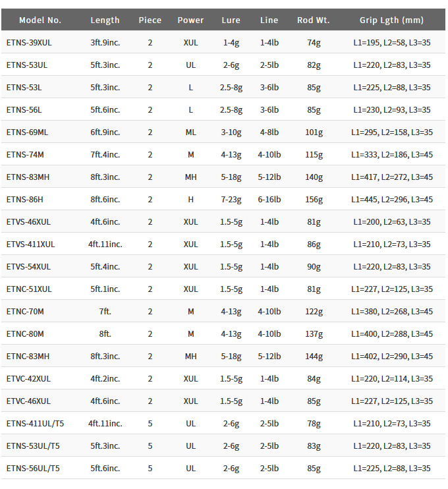448x489 pixels.
Task: Click the Rod Wt. column header
Action: (x=314, y=20)
